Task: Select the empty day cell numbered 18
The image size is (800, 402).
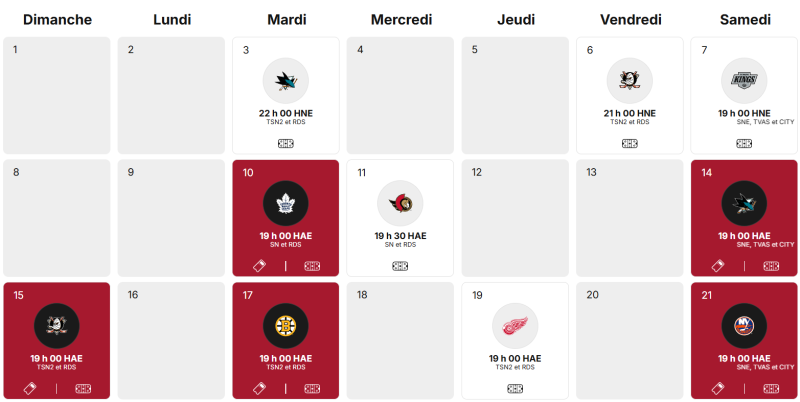Action: click(x=400, y=340)
